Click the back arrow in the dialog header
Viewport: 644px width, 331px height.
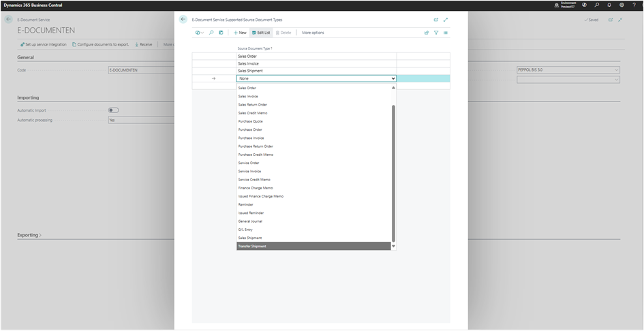point(183,20)
